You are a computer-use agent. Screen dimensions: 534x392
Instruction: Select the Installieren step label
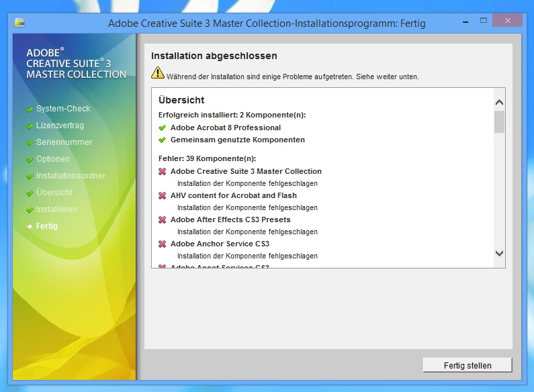click(x=56, y=209)
